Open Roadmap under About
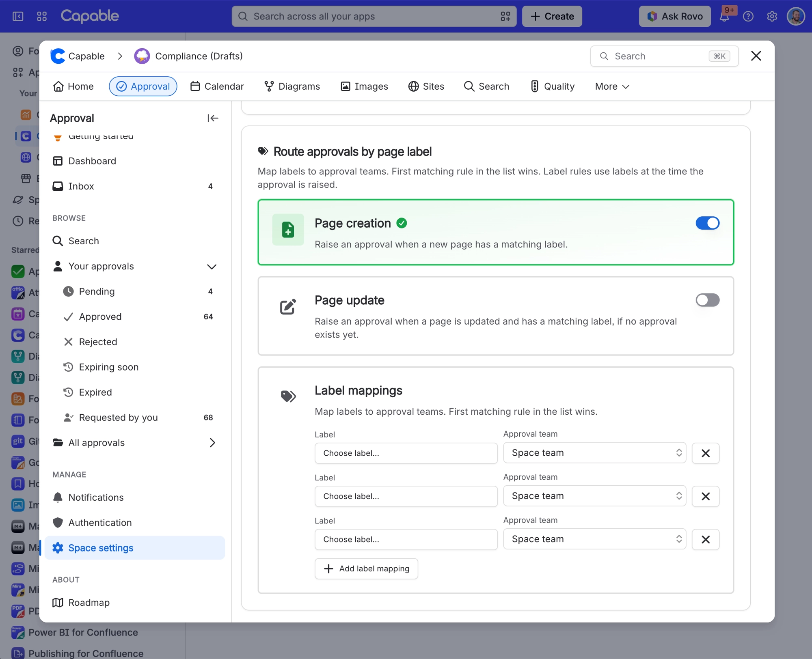This screenshot has width=812, height=659. (x=135, y=603)
